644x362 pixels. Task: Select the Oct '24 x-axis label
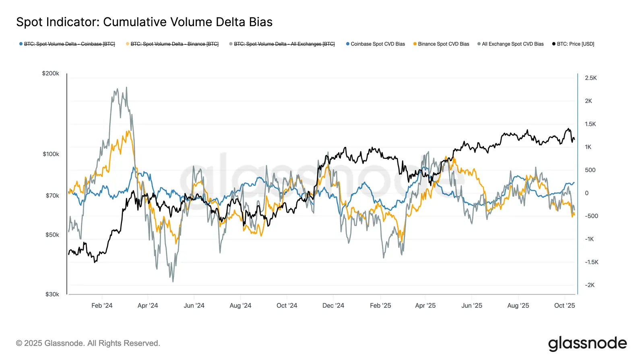click(287, 306)
